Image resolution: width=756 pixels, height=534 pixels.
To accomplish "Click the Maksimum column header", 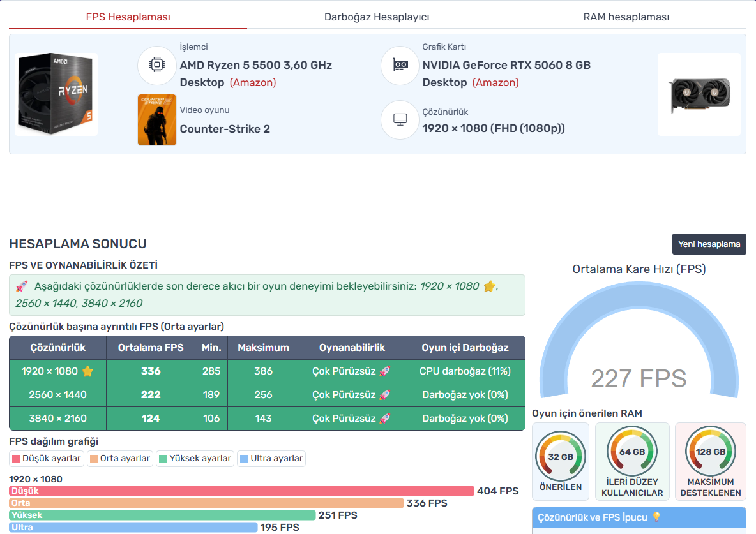I will 263,348.
